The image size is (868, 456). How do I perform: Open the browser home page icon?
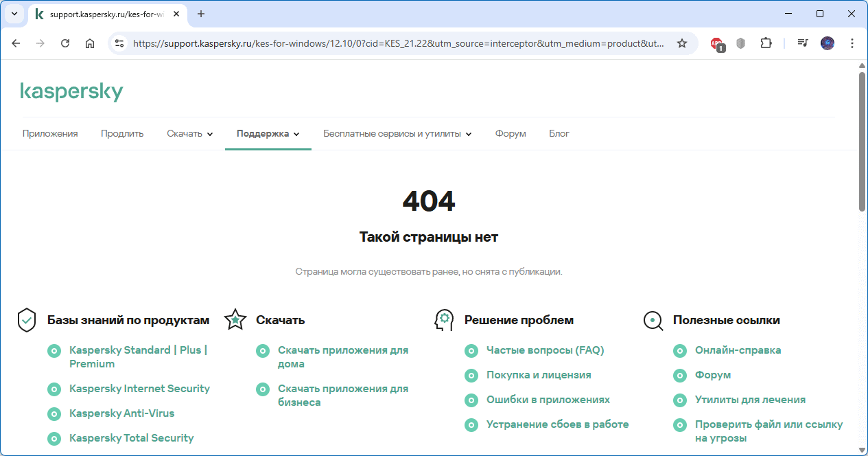coord(90,43)
